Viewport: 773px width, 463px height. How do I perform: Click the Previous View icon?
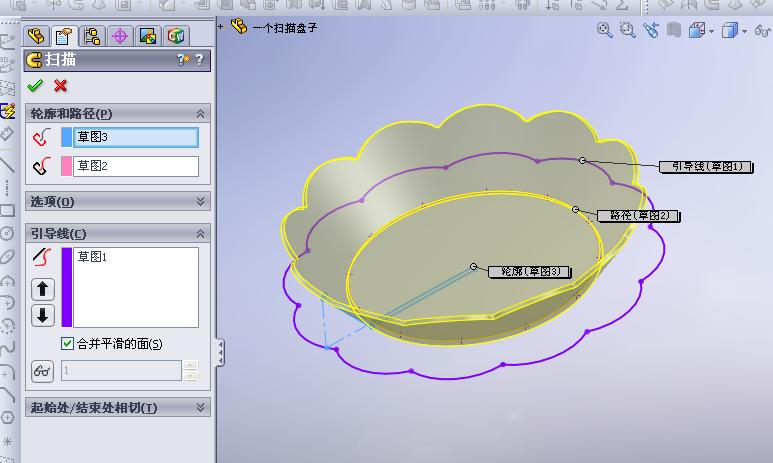[x=651, y=31]
